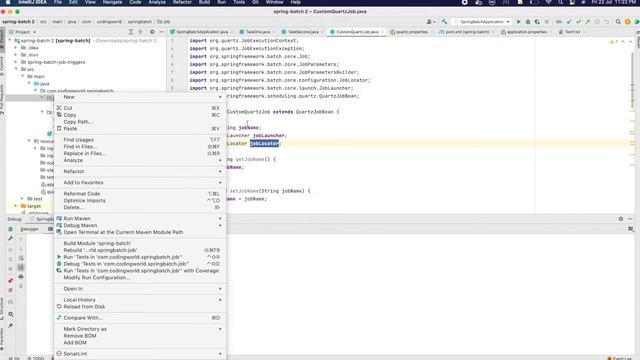640x360 pixels.
Task: Click the Build hammer icon
Action: point(444,22)
